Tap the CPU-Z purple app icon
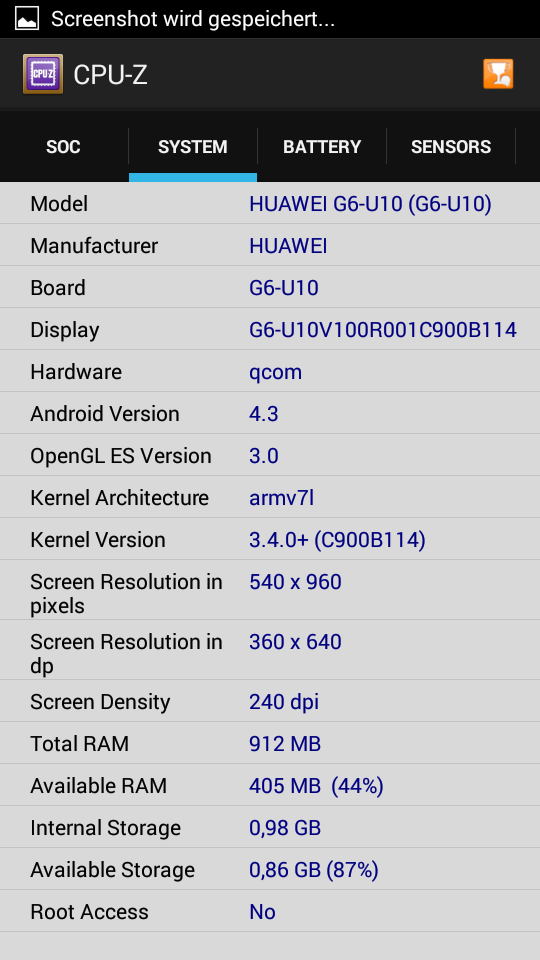The height and width of the screenshot is (960, 540). (42, 74)
